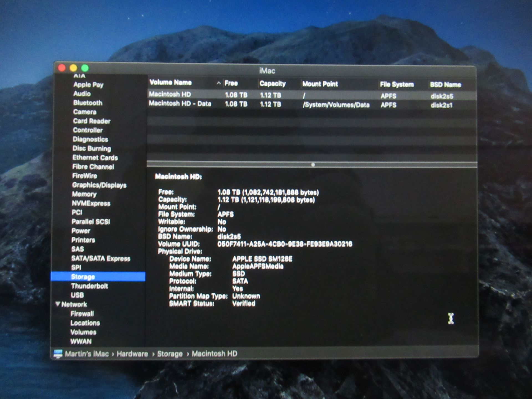The height and width of the screenshot is (399, 532).
Task: Click the Martin's iMac computer icon
Action: [58, 354]
